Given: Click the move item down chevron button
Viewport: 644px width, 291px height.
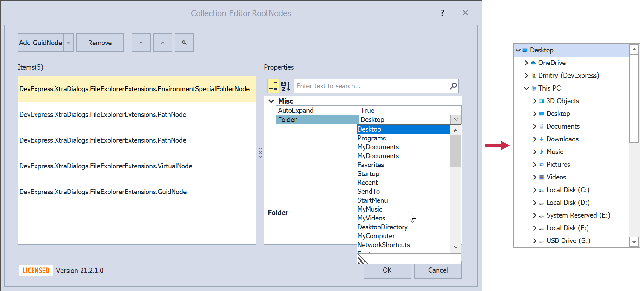Looking at the screenshot, I should pyautogui.click(x=141, y=42).
